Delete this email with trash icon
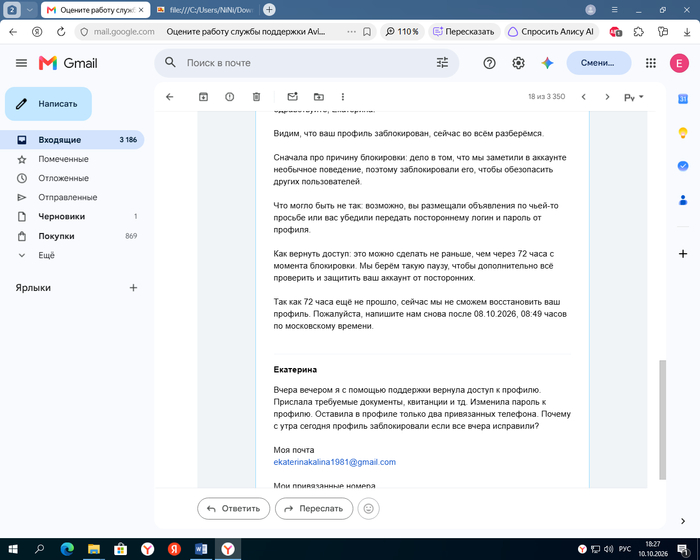 (256, 96)
